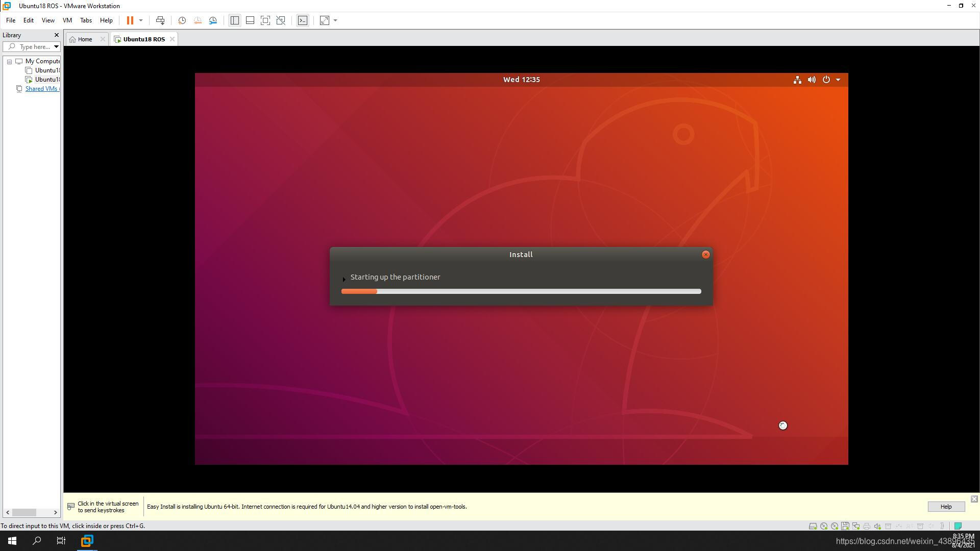Click the Ubuntu network status icon

[797, 80]
